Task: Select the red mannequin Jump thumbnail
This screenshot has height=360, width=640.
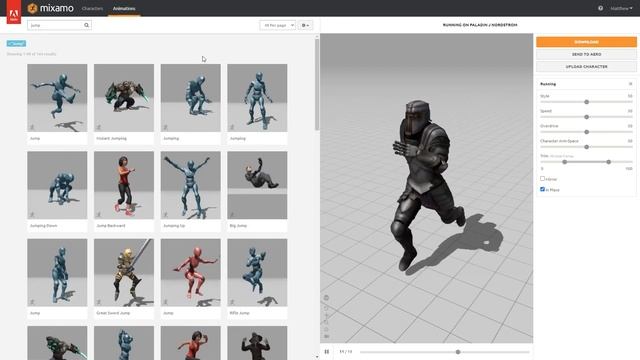Action: 191,272
